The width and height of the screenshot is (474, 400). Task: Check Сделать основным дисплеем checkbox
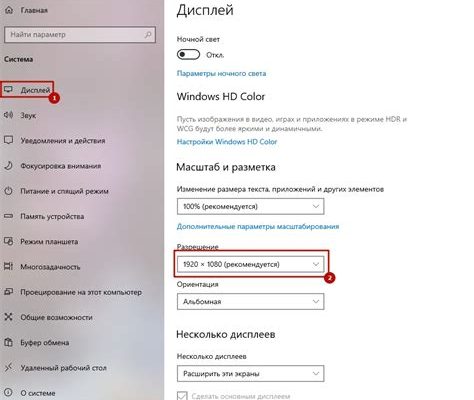[182, 396]
